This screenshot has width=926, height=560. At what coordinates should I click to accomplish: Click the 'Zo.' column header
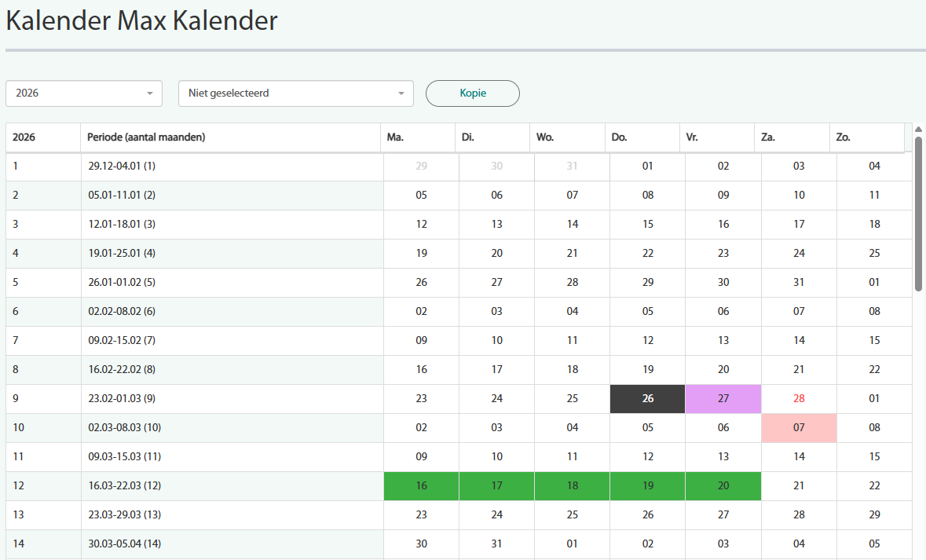coord(867,137)
